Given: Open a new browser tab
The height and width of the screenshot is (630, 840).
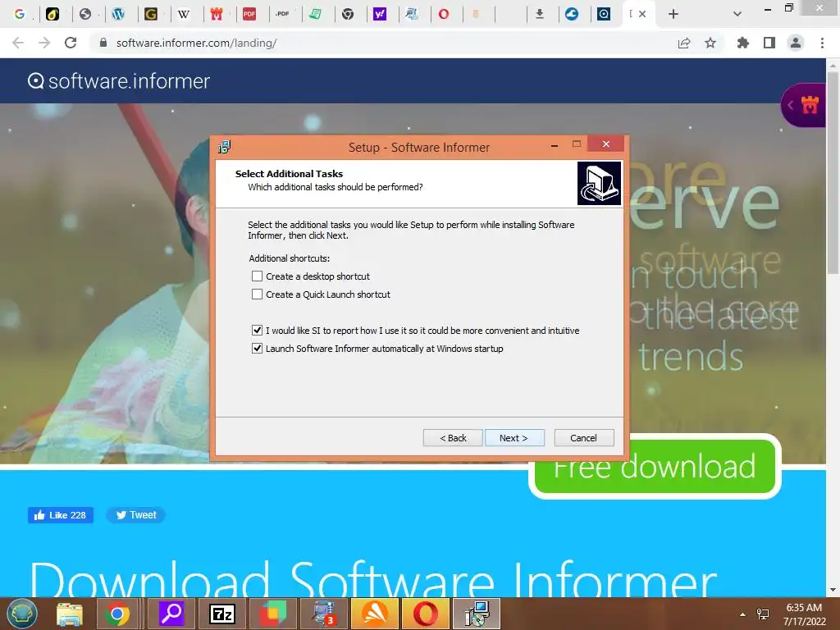Looking at the screenshot, I should pyautogui.click(x=673, y=14).
